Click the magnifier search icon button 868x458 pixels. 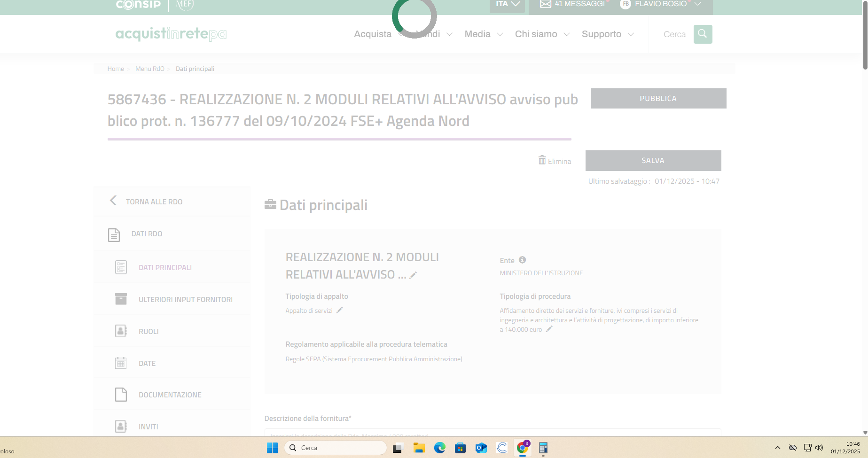703,34
